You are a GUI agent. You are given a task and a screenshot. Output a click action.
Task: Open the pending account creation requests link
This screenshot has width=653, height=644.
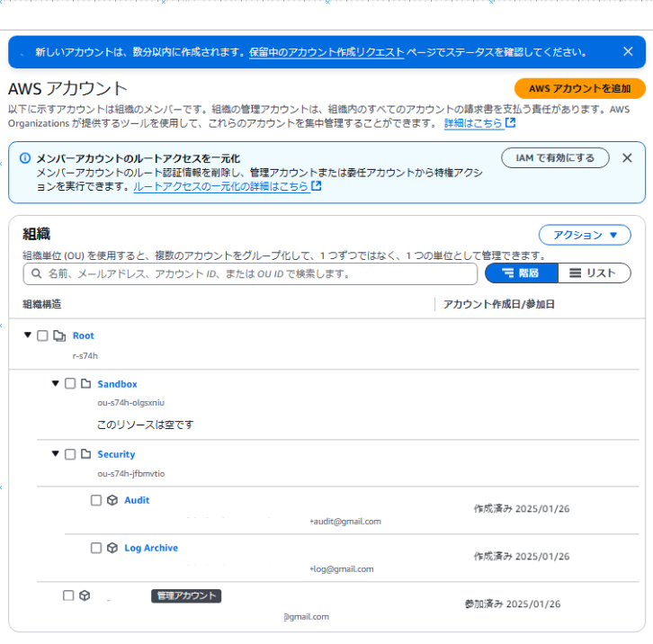pyautogui.click(x=326, y=52)
